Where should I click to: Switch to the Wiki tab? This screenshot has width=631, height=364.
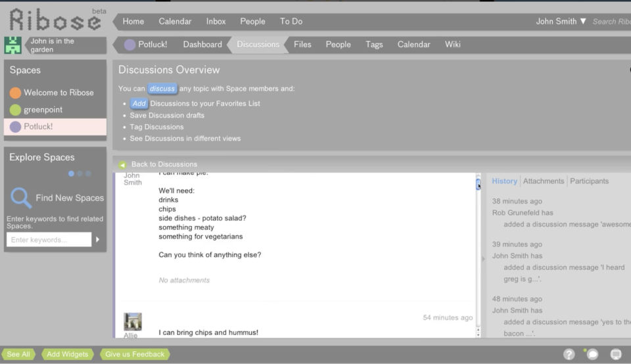coord(452,45)
